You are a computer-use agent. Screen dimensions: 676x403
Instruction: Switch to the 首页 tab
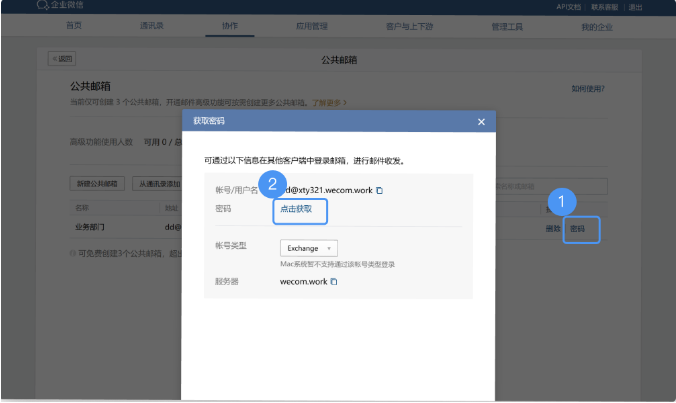point(73,24)
